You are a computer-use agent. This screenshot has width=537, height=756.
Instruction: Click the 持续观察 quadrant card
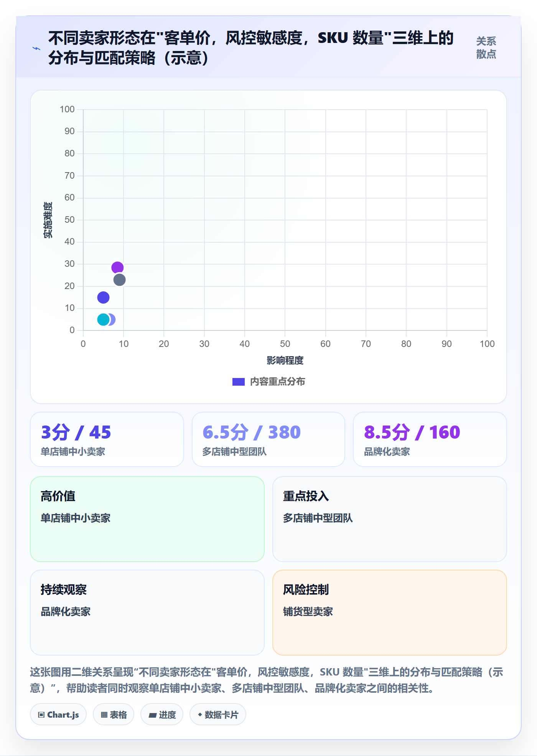(147, 613)
